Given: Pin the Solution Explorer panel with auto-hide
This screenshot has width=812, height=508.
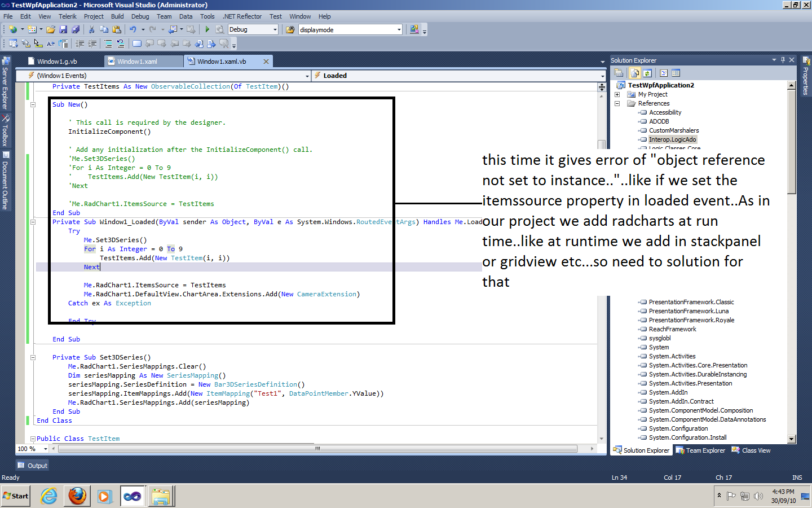Looking at the screenshot, I should click(783, 60).
